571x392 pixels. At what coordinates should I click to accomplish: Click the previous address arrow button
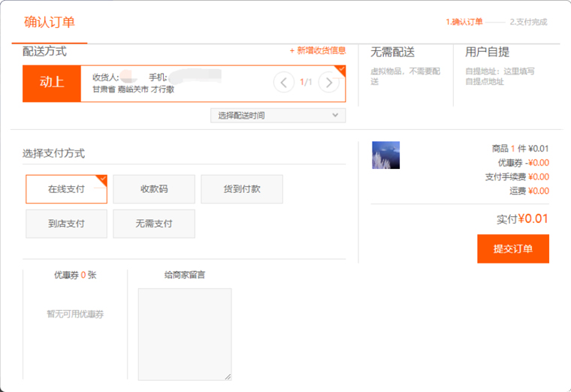coord(284,82)
